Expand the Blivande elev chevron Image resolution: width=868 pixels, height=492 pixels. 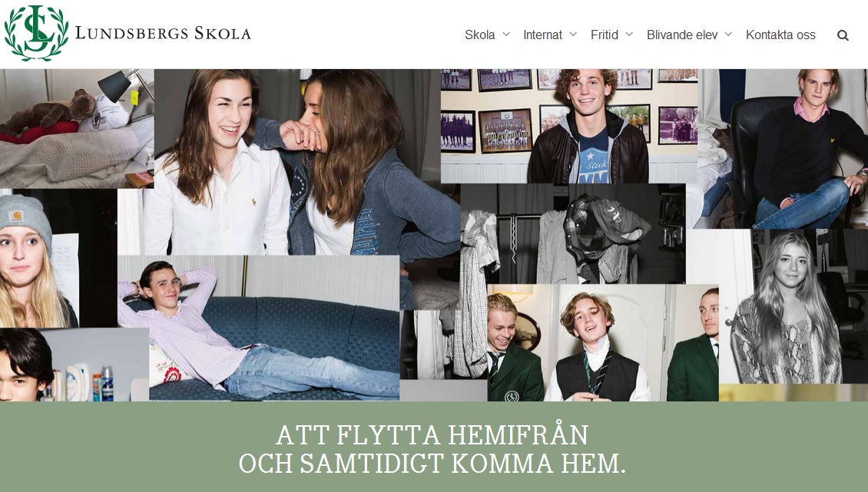[728, 35]
